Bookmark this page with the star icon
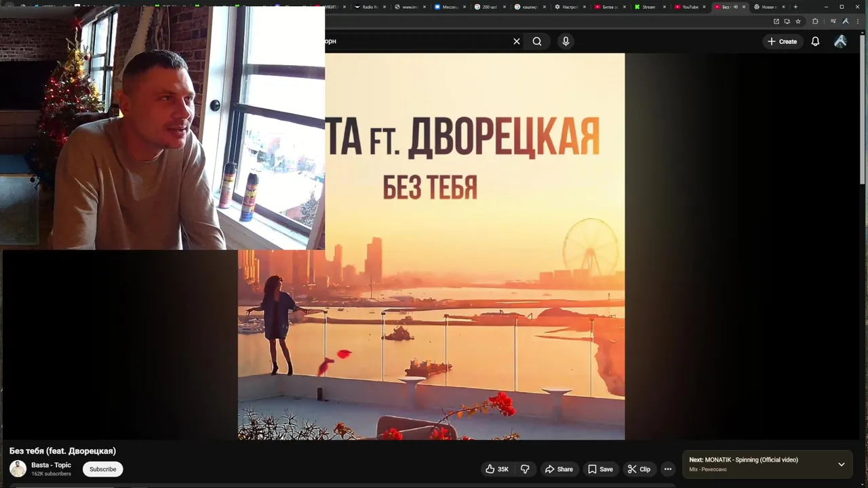 tap(798, 21)
